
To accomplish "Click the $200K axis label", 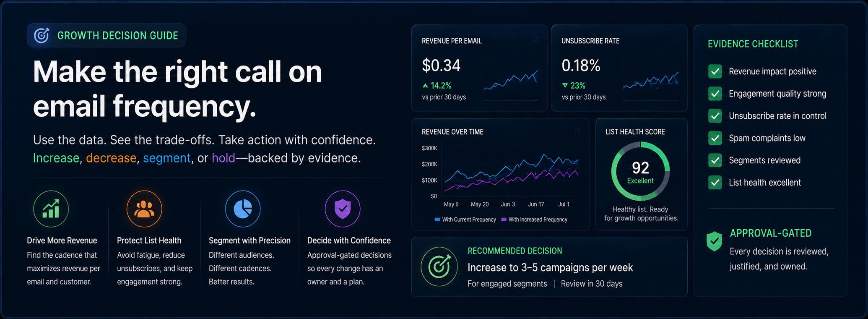I will coord(429,164).
